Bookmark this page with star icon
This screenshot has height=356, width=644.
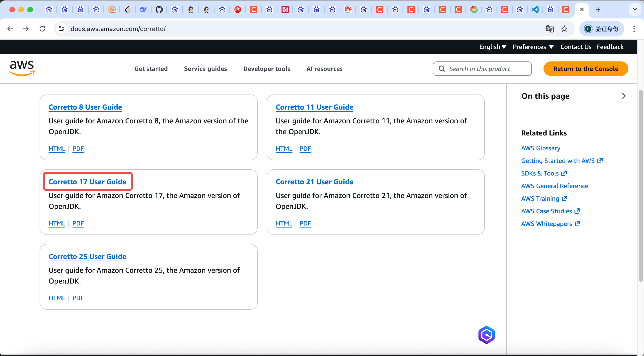[x=564, y=29]
